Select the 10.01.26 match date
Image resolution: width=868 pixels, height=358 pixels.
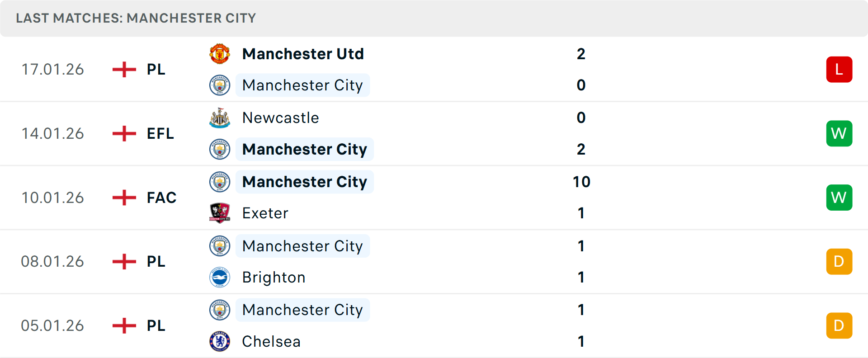pyautogui.click(x=53, y=198)
